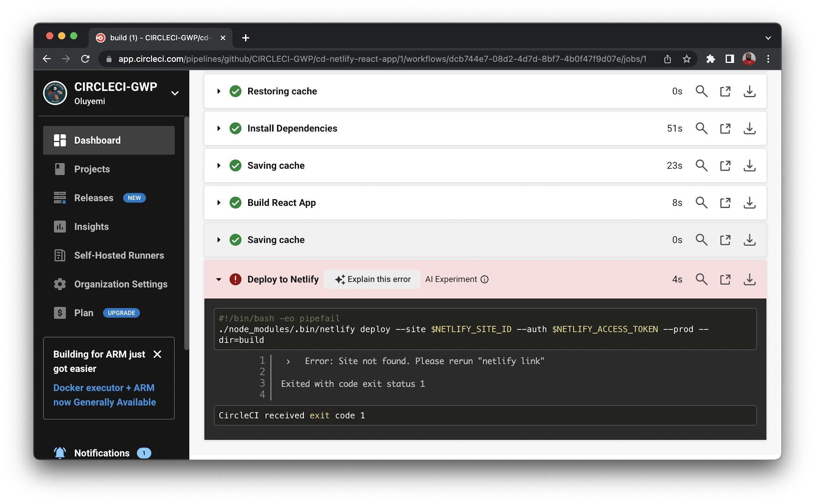Open the CIRCLECI-GWP organization switcher
Screen dimensions: 815x504
click(175, 93)
